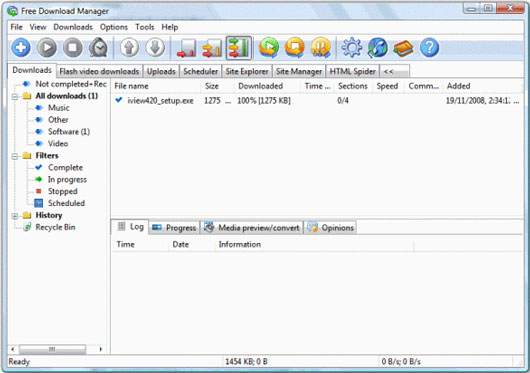Sort by the Sections column header
This screenshot has width=530, height=373.
point(353,86)
